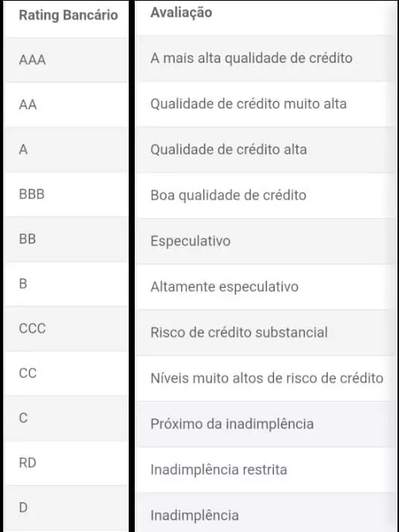The height and width of the screenshot is (532, 399).
Task: Click 'Qualidade de crédito muito alta'
Action: (x=248, y=104)
